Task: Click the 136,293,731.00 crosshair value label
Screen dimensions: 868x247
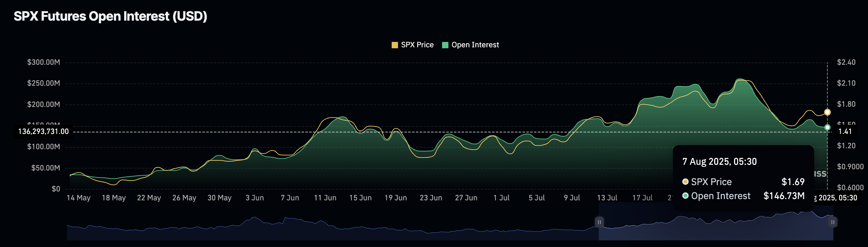Action: pos(43,131)
